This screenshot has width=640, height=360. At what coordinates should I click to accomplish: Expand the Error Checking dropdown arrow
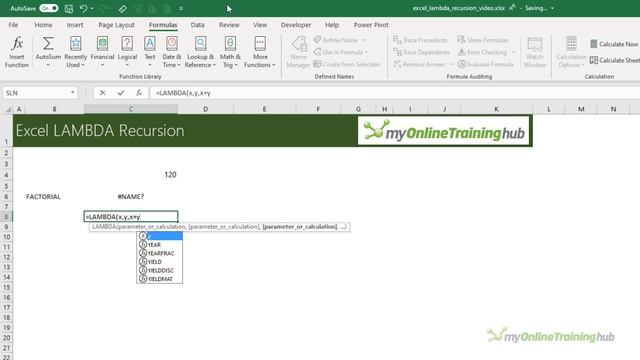click(513, 52)
